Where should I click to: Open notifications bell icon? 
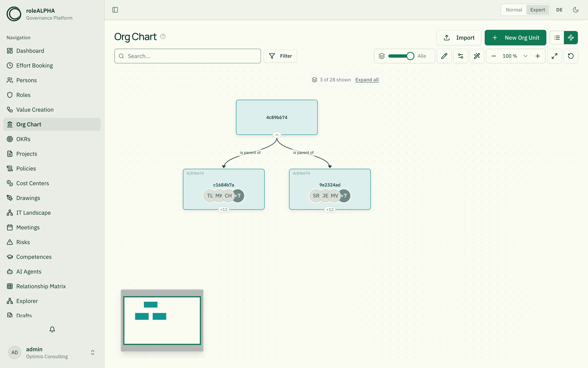pyautogui.click(x=52, y=329)
